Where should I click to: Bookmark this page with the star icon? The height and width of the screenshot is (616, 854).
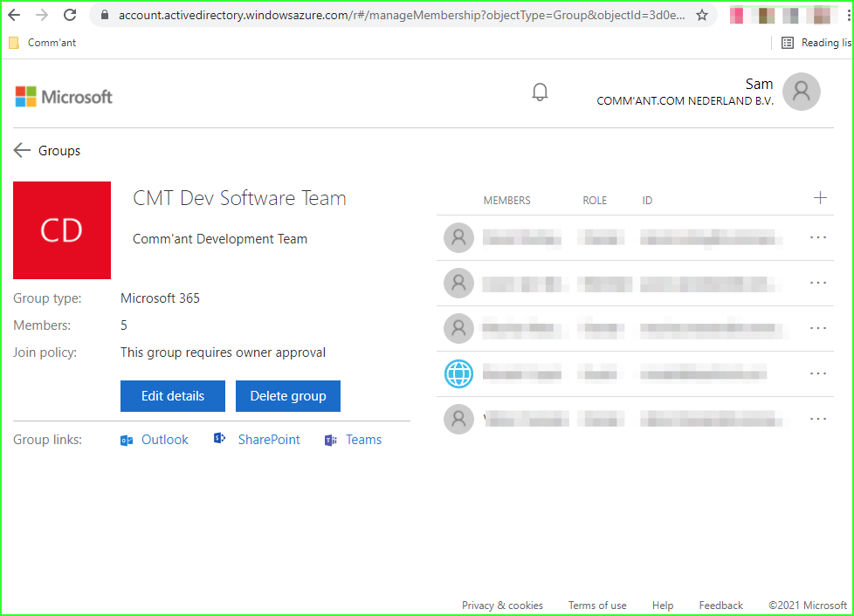[x=702, y=15]
